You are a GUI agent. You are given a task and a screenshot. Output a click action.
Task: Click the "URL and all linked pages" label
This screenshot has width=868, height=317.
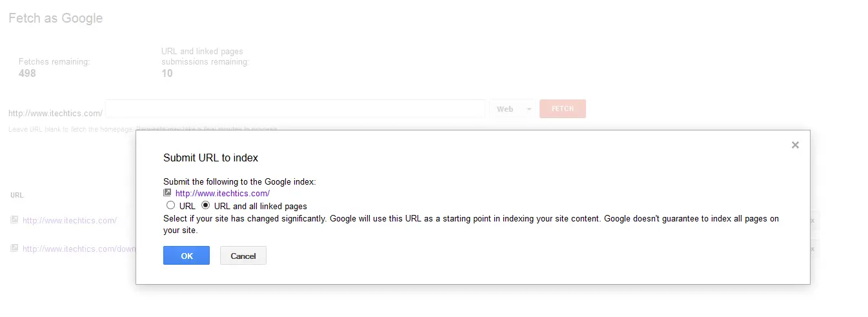click(x=260, y=206)
